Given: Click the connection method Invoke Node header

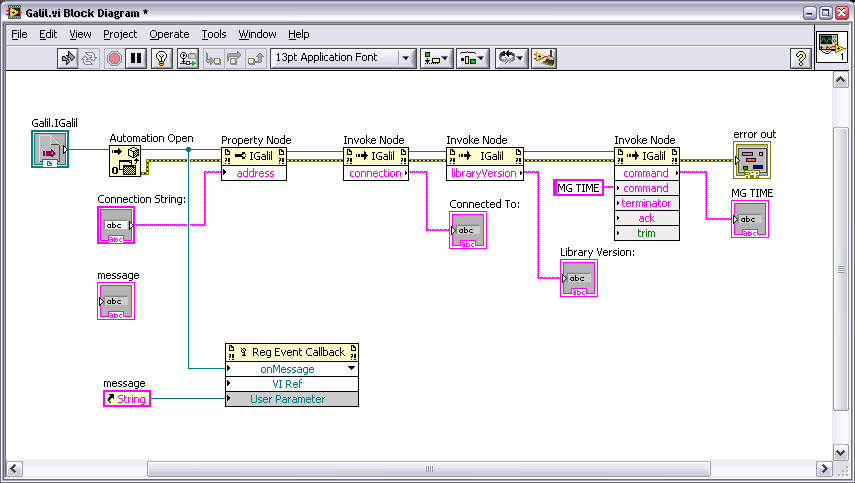Looking at the screenshot, I should [376, 156].
